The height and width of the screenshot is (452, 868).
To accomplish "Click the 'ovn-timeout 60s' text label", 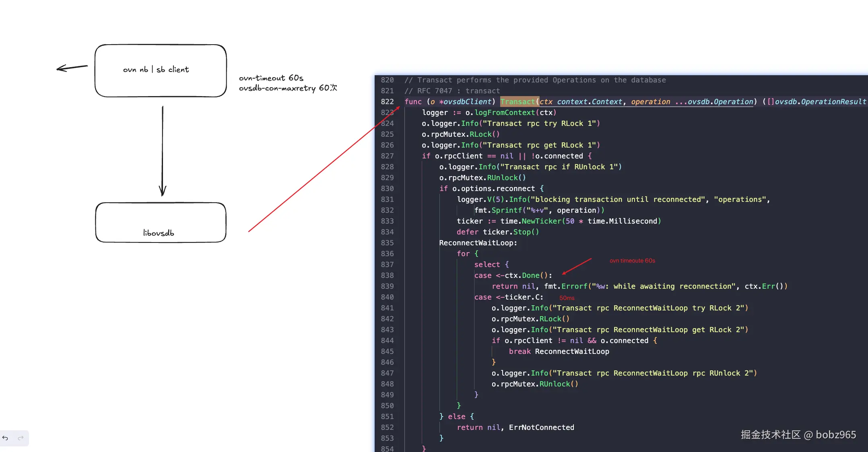I will pyautogui.click(x=271, y=78).
